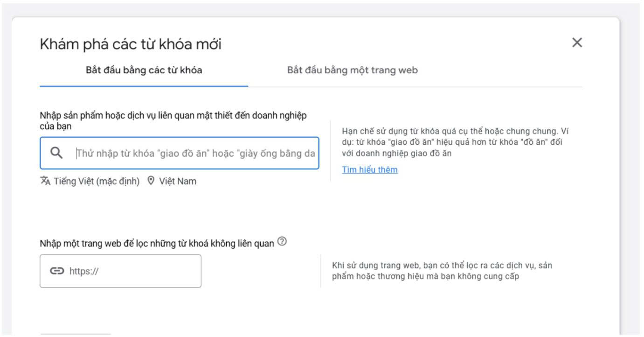Select the Bắt đầu bằng các từ khóa tab

pyautogui.click(x=144, y=70)
